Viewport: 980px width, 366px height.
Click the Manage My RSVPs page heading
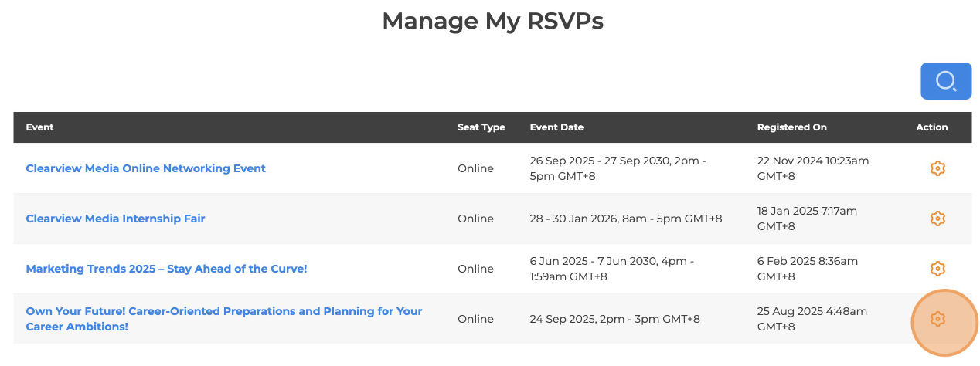pos(492,21)
